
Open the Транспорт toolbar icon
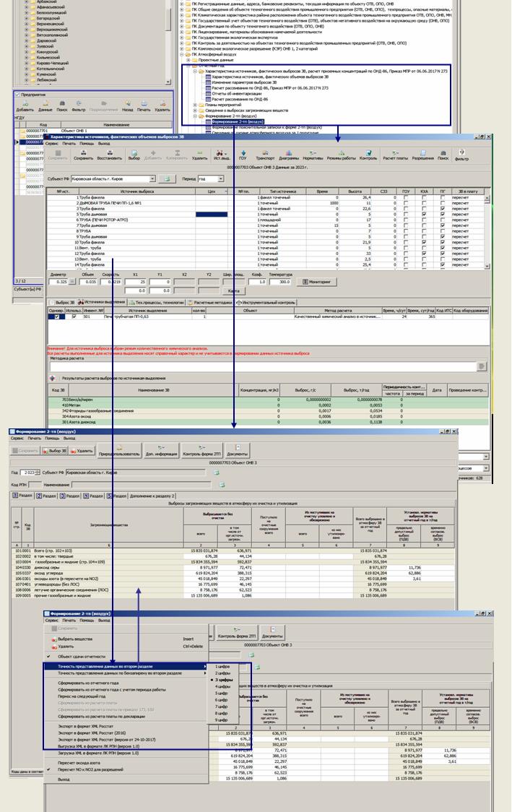click(x=265, y=155)
